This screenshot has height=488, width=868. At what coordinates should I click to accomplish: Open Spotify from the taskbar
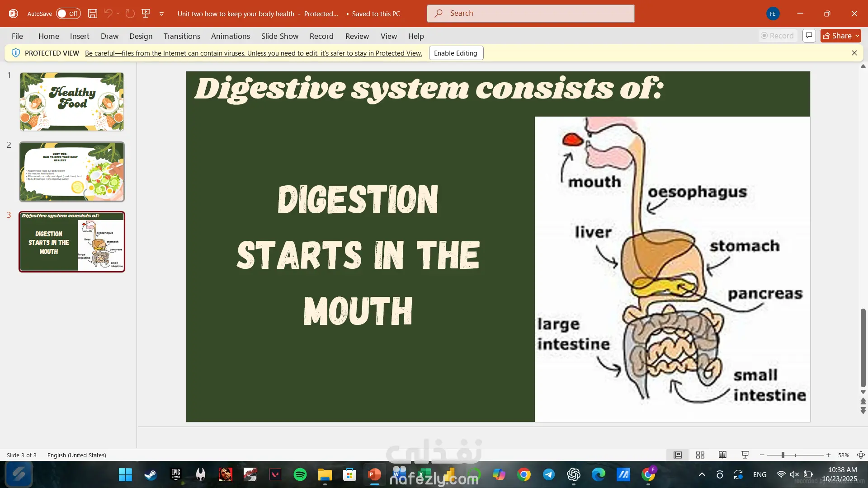[300, 474]
